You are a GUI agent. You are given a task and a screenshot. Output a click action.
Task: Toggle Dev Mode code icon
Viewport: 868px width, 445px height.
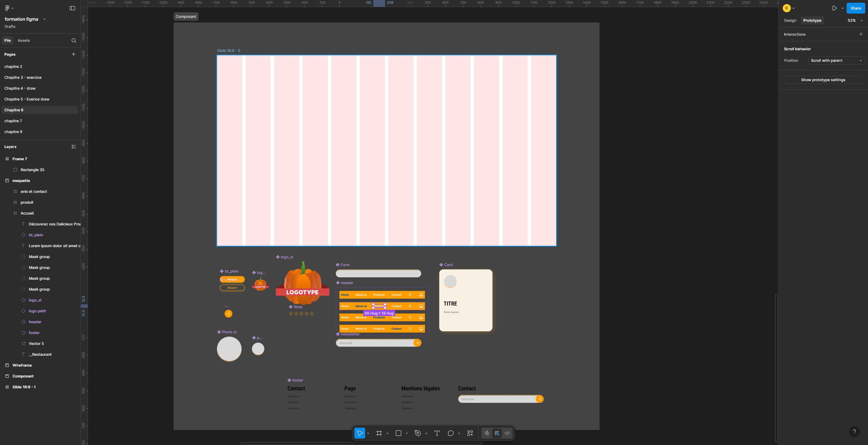point(507,433)
